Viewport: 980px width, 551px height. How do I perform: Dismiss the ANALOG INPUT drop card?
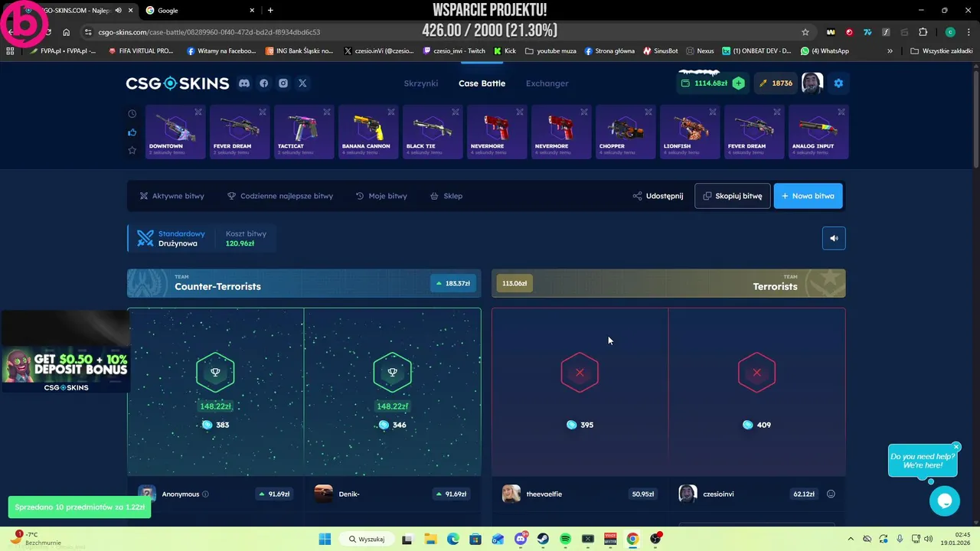coord(841,112)
